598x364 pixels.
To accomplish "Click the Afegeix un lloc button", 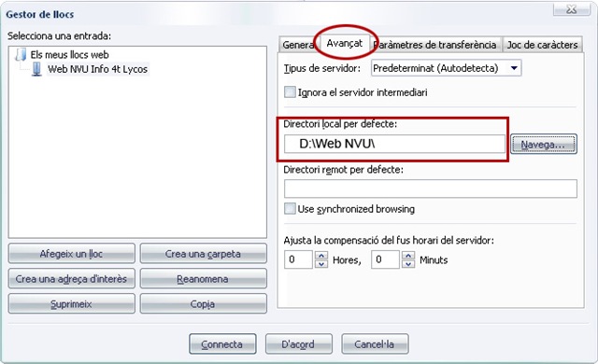I will [x=72, y=254].
